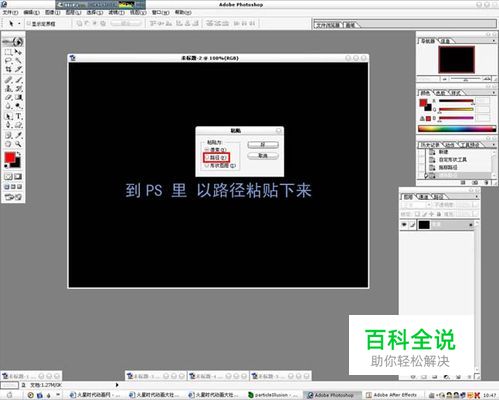This screenshot has height=400, width=499.
Task: Click the delete state trash icon in History panel
Action: click(486, 183)
